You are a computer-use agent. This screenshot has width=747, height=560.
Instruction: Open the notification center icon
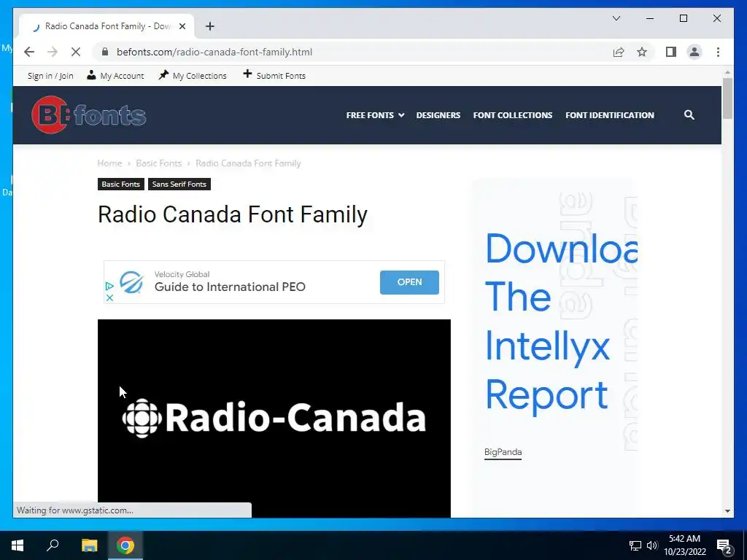(724, 545)
